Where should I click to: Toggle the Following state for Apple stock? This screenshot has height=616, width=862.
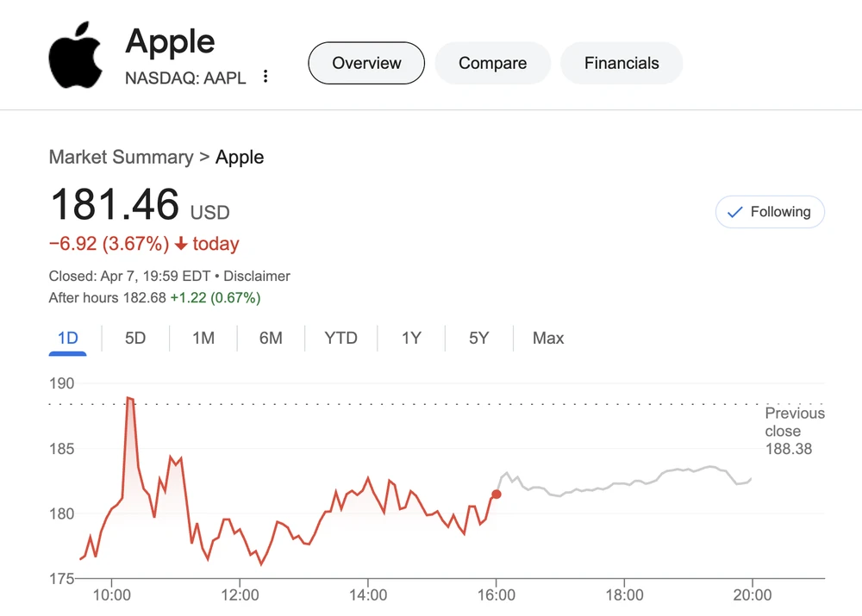[x=770, y=211]
